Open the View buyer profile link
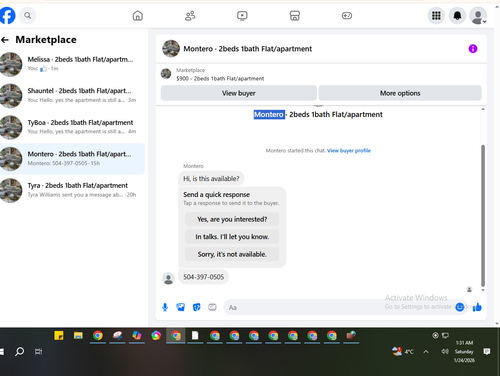The height and width of the screenshot is (376, 500). click(349, 151)
